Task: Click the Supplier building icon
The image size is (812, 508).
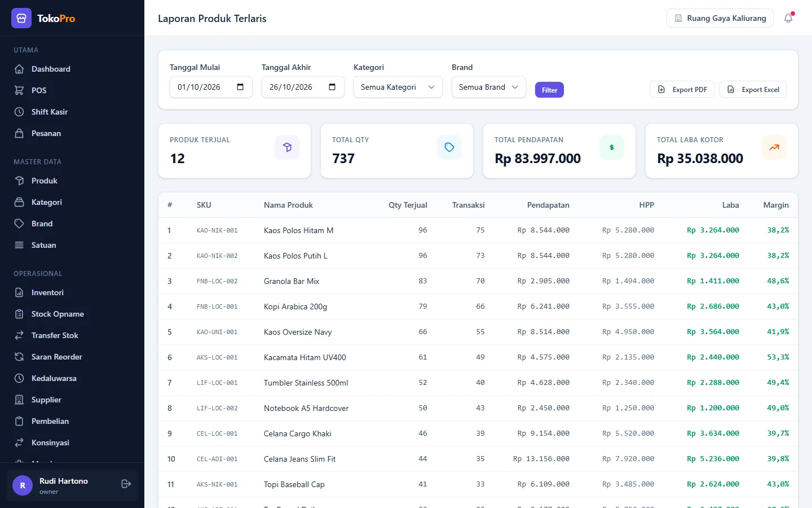Action: point(19,400)
